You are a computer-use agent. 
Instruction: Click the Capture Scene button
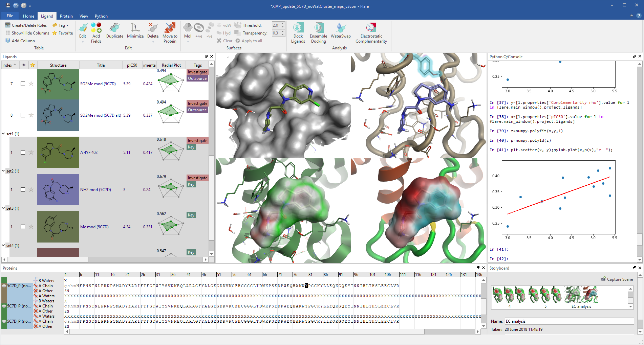click(x=617, y=279)
